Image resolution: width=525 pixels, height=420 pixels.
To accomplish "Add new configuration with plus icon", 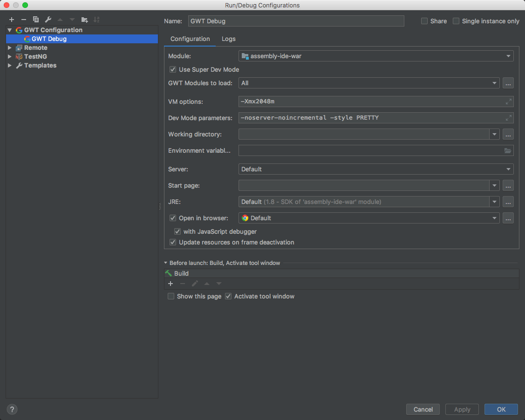I will click(12, 20).
